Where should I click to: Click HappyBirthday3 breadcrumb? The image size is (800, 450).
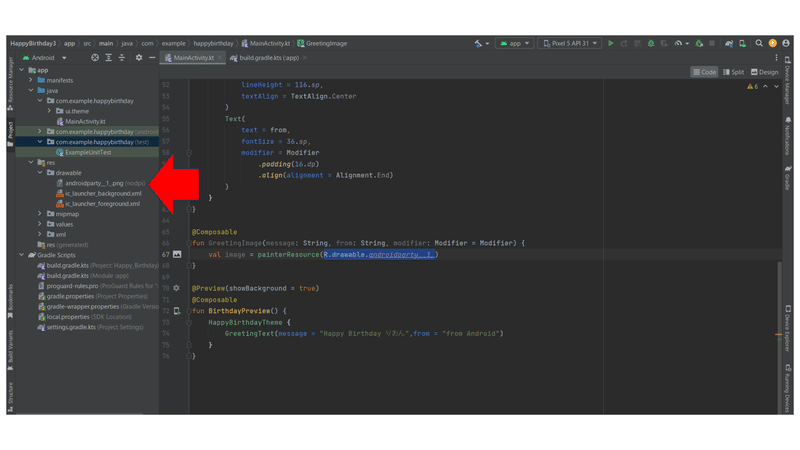[33, 43]
